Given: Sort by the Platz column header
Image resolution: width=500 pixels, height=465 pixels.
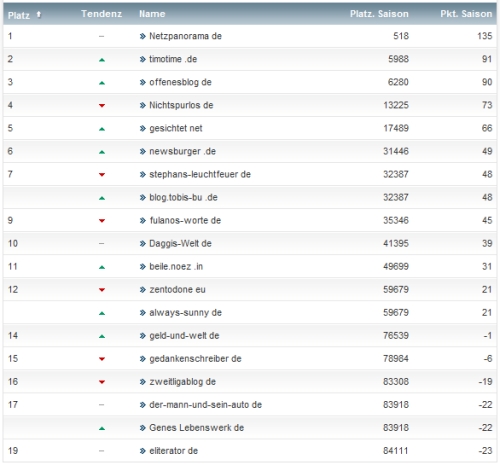Looking at the screenshot, I should [19, 15].
